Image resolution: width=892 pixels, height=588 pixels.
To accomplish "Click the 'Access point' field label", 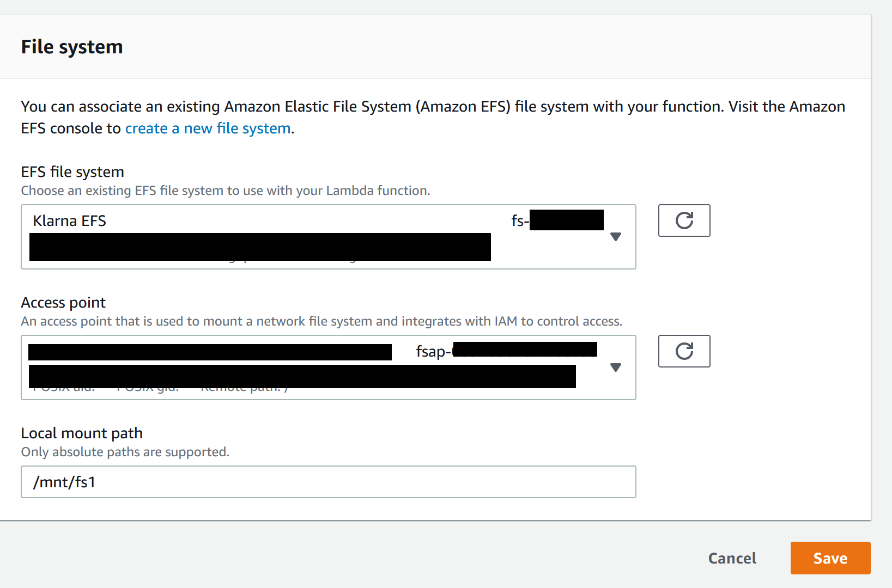I will click(x=63, y=303).
